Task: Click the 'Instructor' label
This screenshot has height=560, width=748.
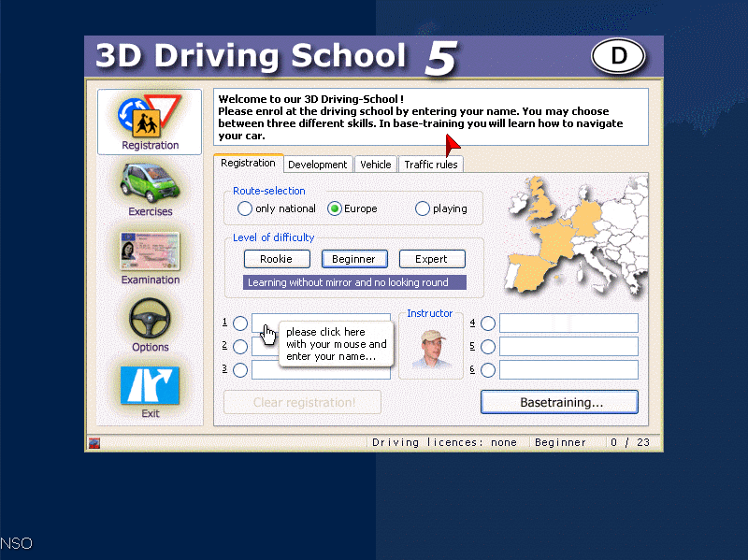Action: (x=429, y=313)
